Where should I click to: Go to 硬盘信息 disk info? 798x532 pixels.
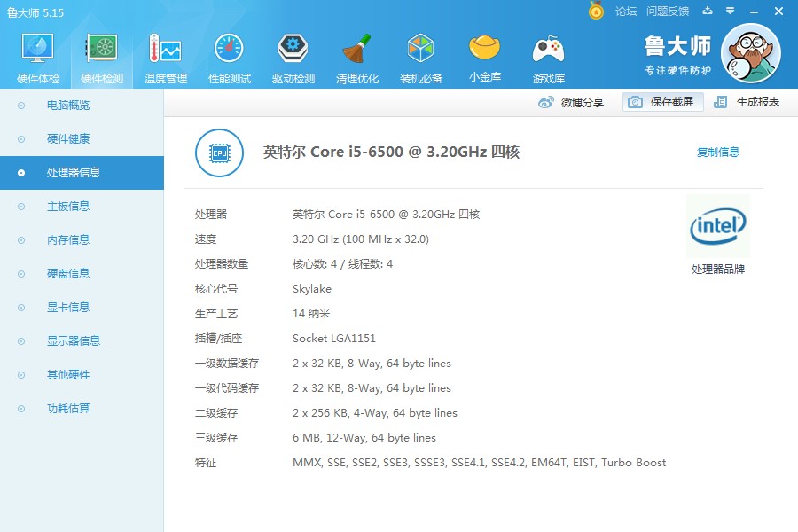click(x=82, y=273)
